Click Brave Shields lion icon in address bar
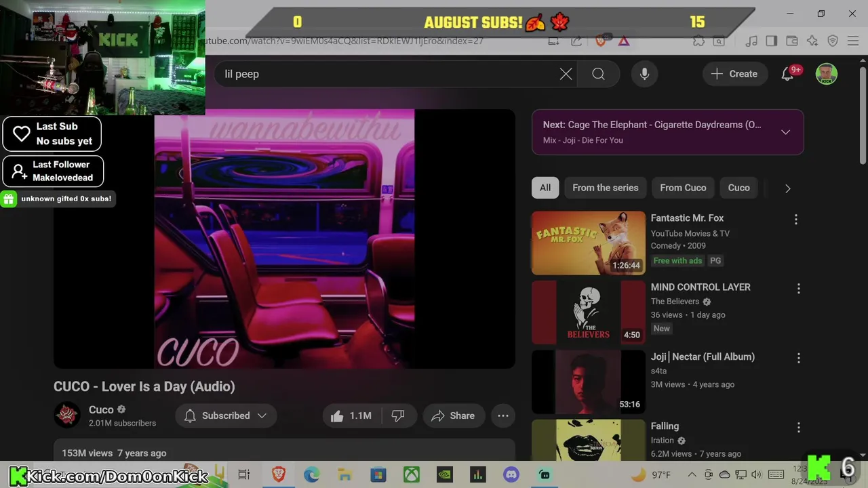This screenshot has width=868, height=488. click(x=600, y=41)
